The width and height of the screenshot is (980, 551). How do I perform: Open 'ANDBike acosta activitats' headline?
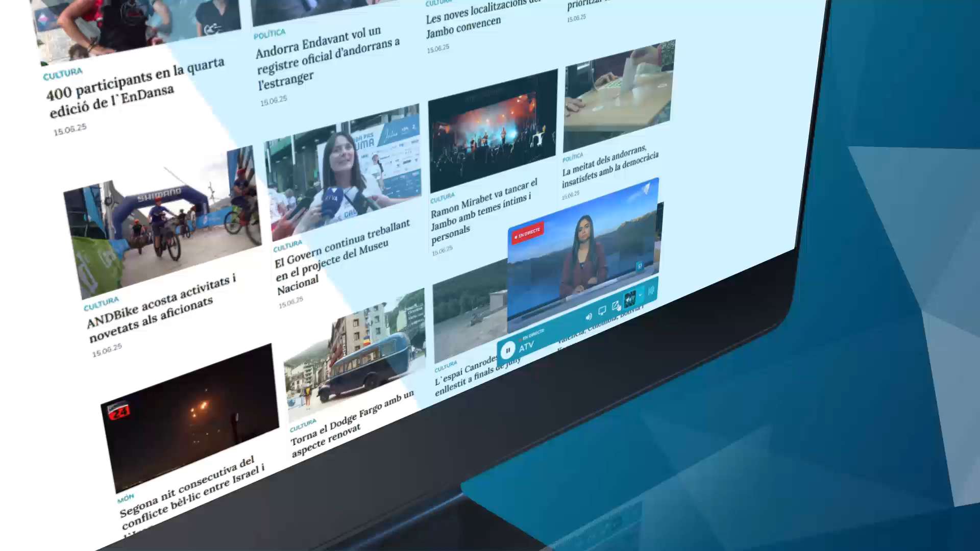pos(162,309)
